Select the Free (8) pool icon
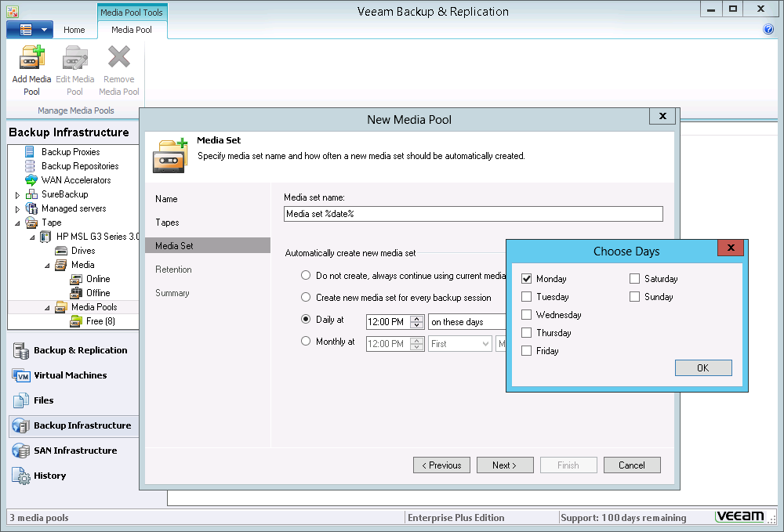Viewport: 784px width, 532px height. pyautogui.click(x=76, y=321)
